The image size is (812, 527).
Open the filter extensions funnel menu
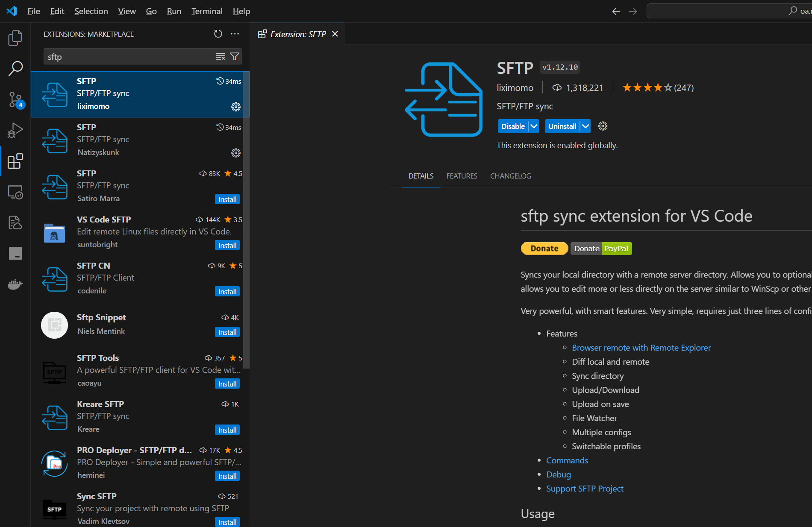[235, 56]
